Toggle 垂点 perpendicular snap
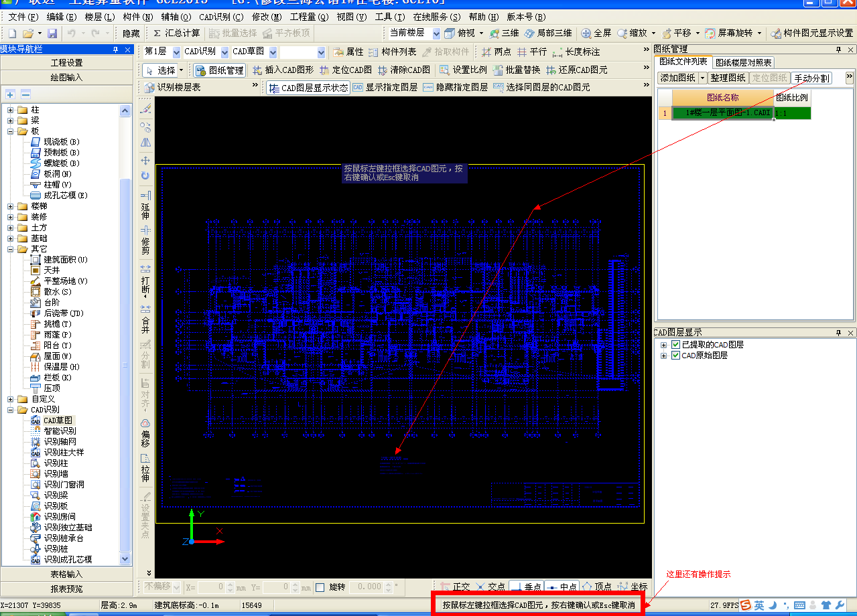857x616 pixels. click(x=525, y=587)
